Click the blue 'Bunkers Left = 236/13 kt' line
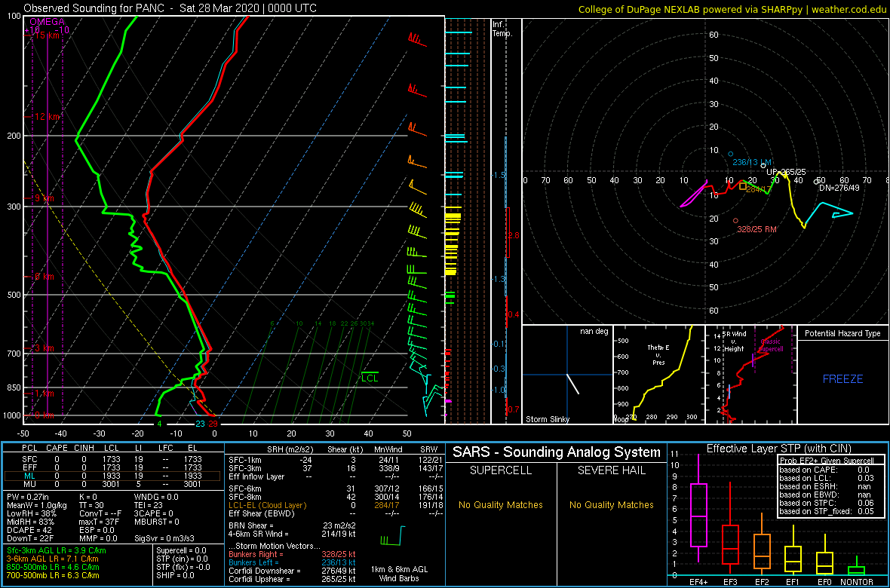The height and width of the screenshot is (588, 890). coord(292,562)
